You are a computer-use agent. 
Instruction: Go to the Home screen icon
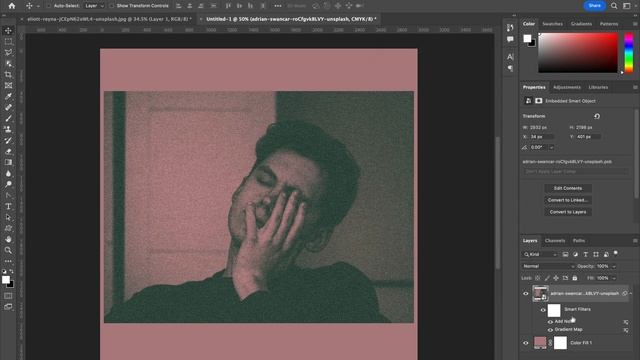pyautogui.click(x=11, y=6)
